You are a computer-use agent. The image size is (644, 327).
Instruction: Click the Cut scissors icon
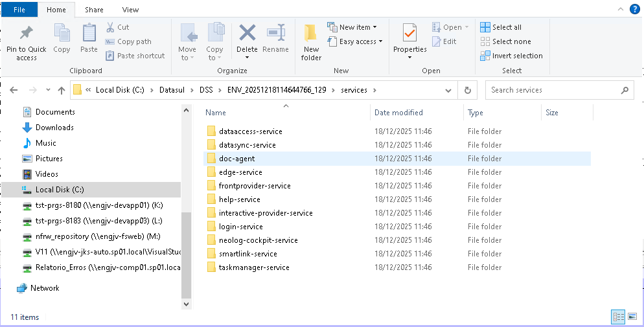[x=110, y=27]
